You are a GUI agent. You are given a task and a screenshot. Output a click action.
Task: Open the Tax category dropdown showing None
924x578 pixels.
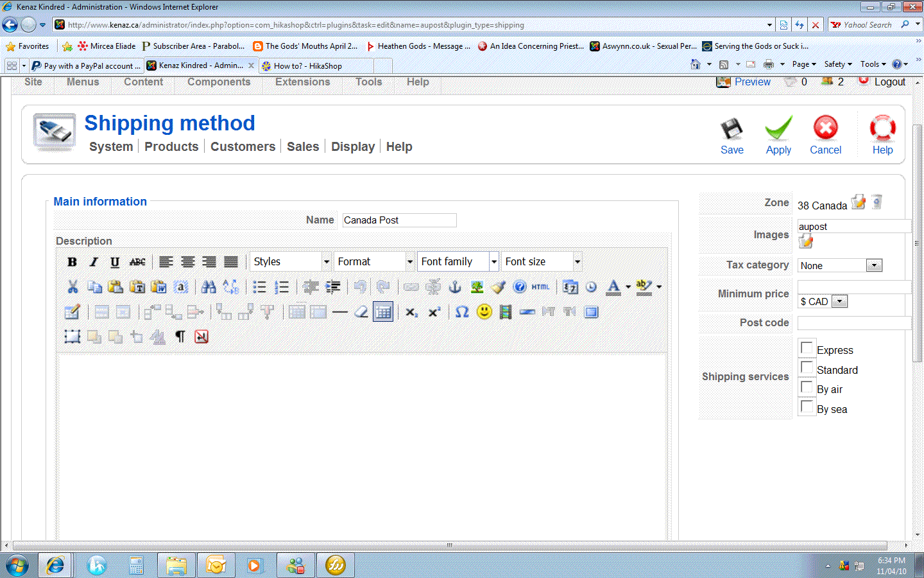point(840,266)
